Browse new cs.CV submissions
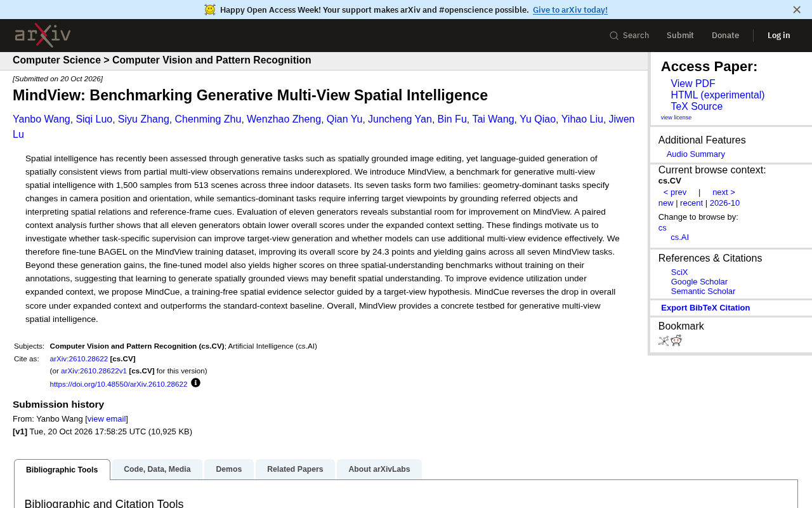812x508 pixels. [666, 203]
